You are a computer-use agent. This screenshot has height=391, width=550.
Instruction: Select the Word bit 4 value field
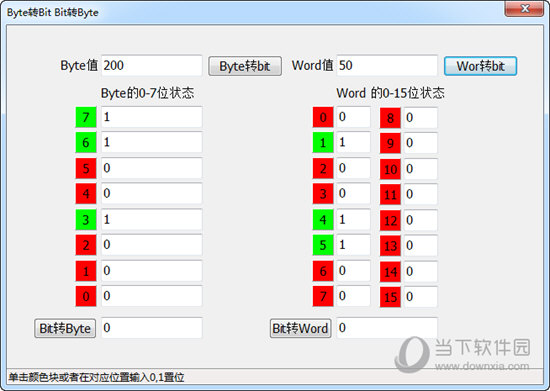click(353, 219)
